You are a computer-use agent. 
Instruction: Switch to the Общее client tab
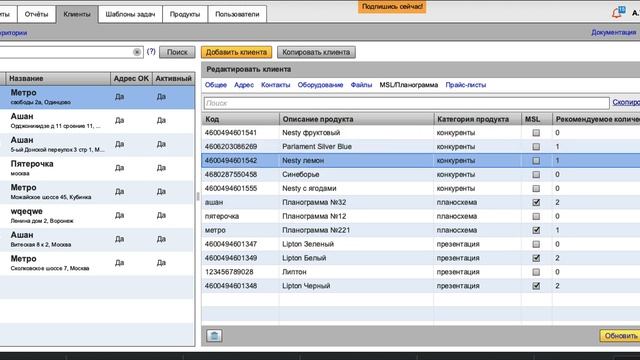click(216, 85)
